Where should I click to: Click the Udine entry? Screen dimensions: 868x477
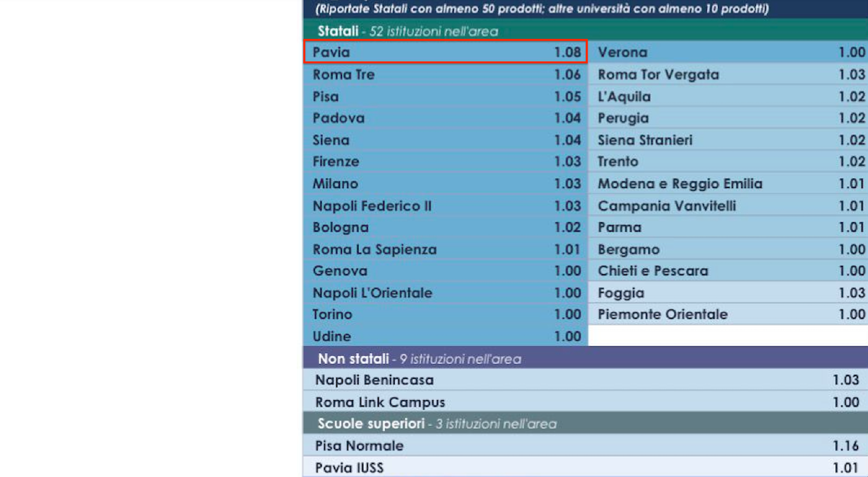coord(445,336)
